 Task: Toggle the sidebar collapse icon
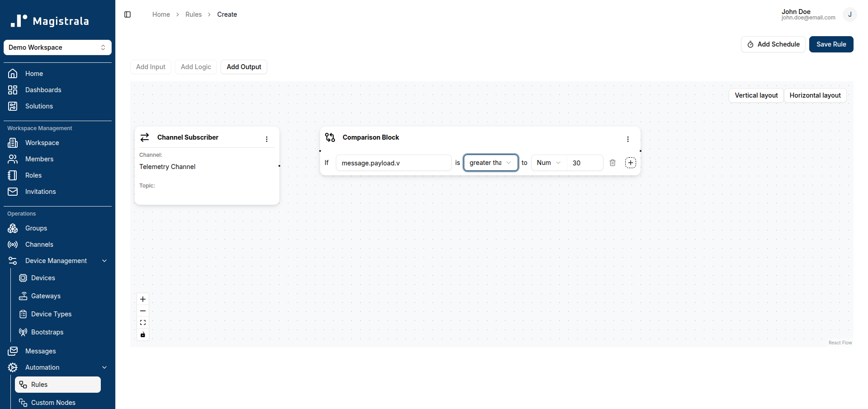coord(127,14)
